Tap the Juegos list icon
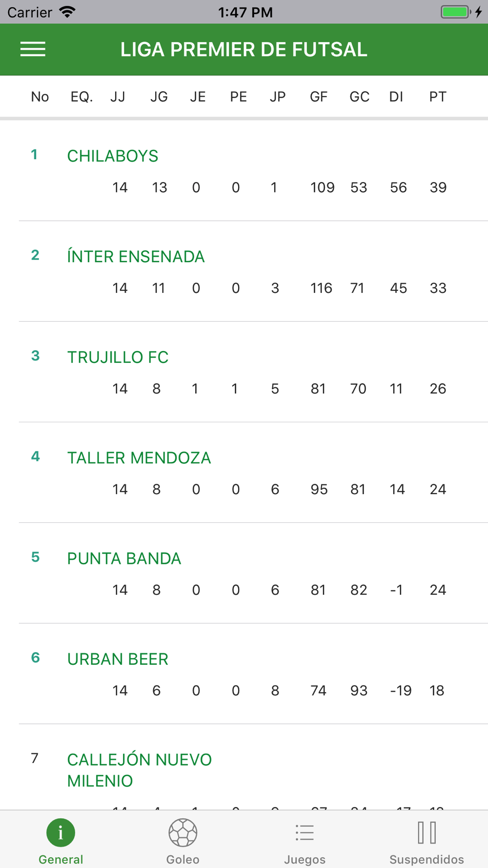This screenshot has width=488, height=868. point(305,832)
